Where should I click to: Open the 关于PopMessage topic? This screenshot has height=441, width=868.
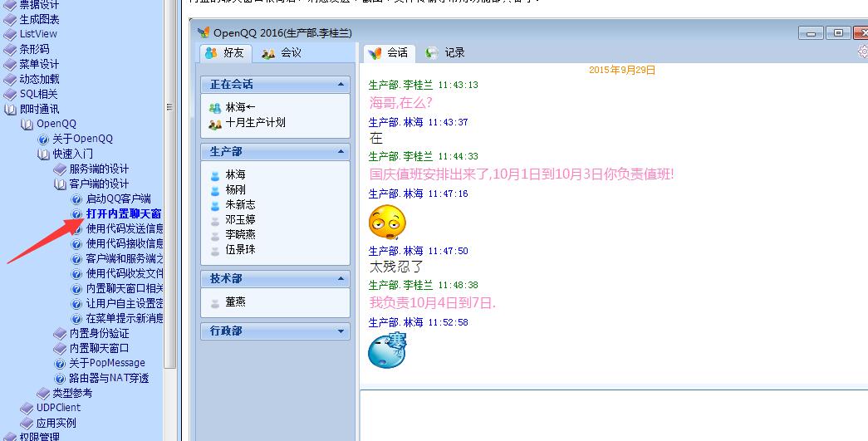tap(107, 363)
